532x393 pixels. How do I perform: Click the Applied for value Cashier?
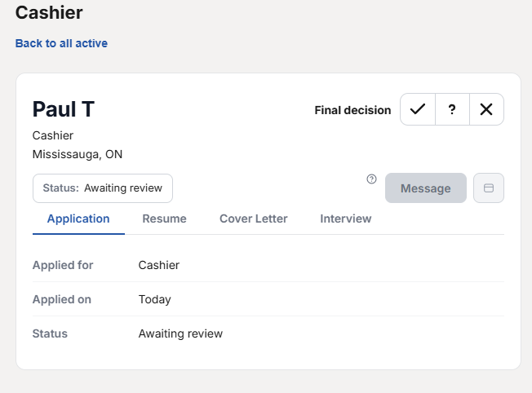coord(159,265)
